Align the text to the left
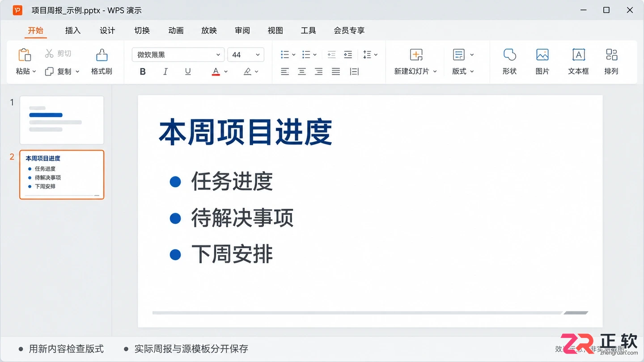The image size is (644, 362). [x=285, y=72]
